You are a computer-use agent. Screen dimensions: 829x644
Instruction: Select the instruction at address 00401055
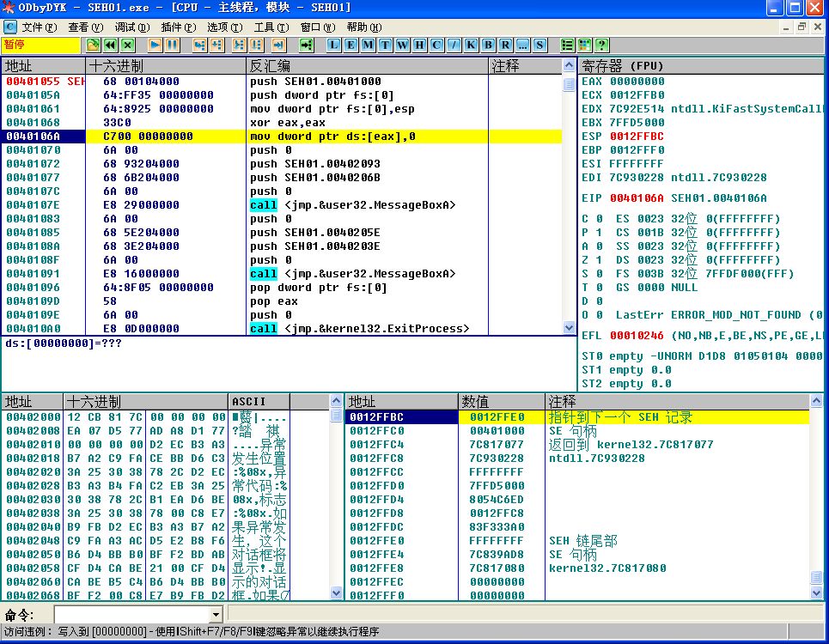point(281,82)
